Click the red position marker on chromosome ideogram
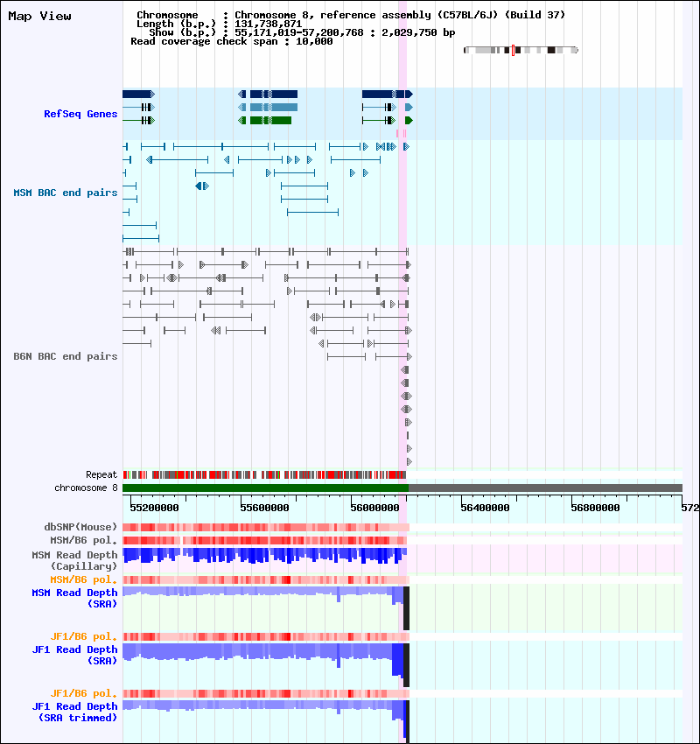This screenshot has width=700, height=744. [513, 50]
